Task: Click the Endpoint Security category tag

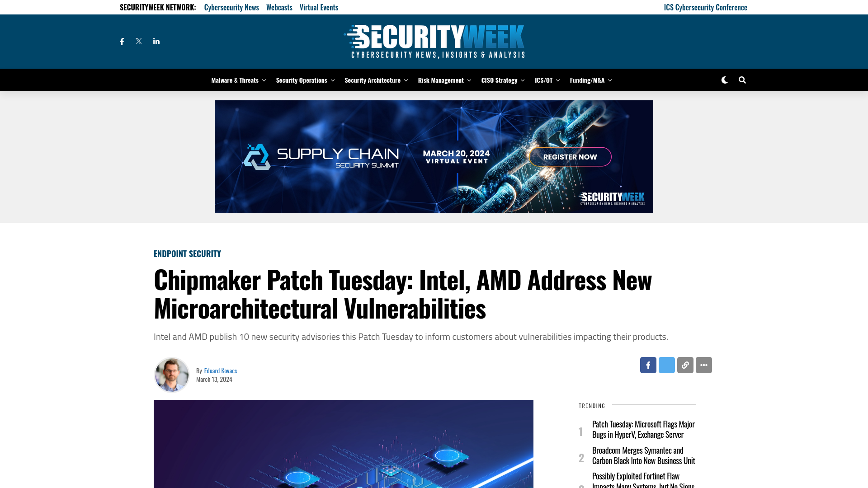Action: pos(187,253)
